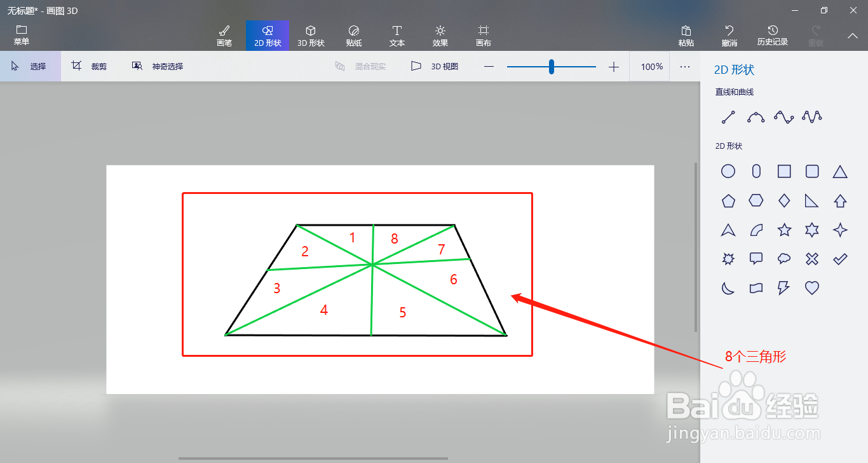Toggle the 3D 视图 view
The image size is (868, 463).
(x=435, y=66)
